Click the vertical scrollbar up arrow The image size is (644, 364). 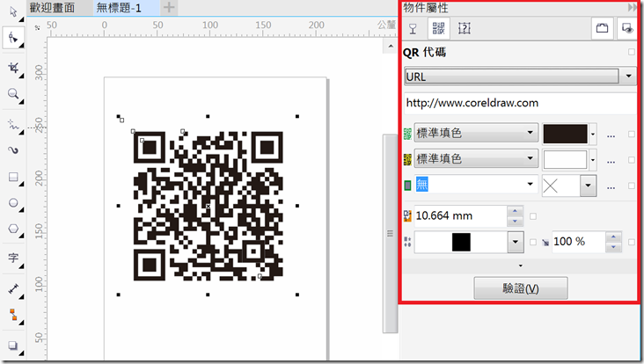click(x=391, y=47)
